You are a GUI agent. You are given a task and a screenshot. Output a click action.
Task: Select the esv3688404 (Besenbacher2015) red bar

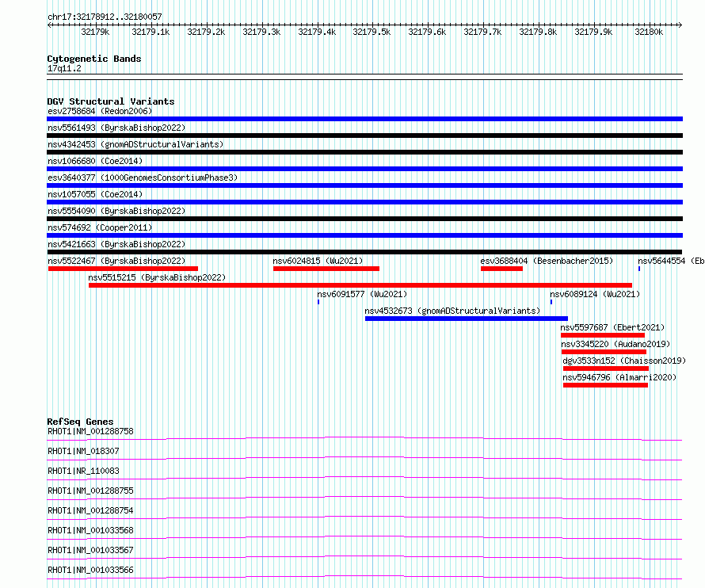(501, 269)
